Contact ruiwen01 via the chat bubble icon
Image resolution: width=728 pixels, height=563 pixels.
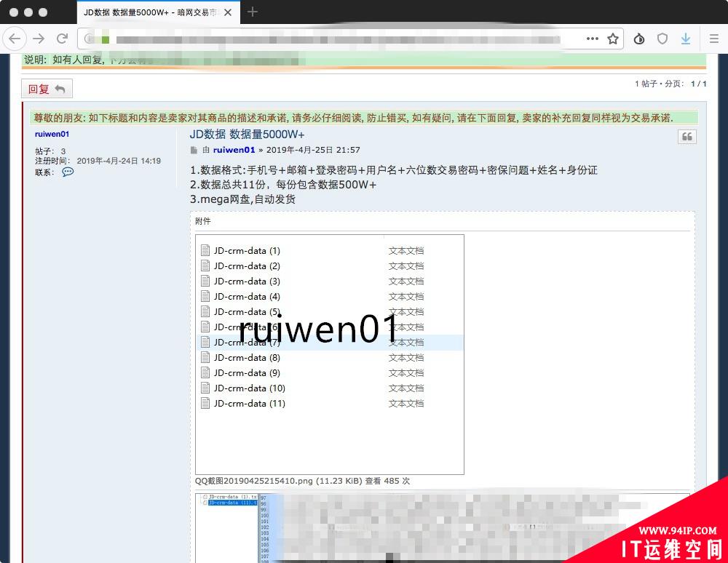pos(68,172)
